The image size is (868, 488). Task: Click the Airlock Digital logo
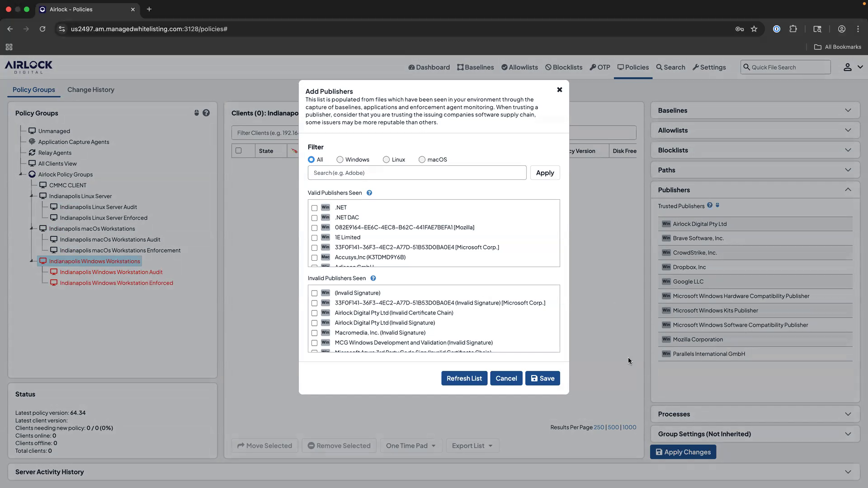28,67
